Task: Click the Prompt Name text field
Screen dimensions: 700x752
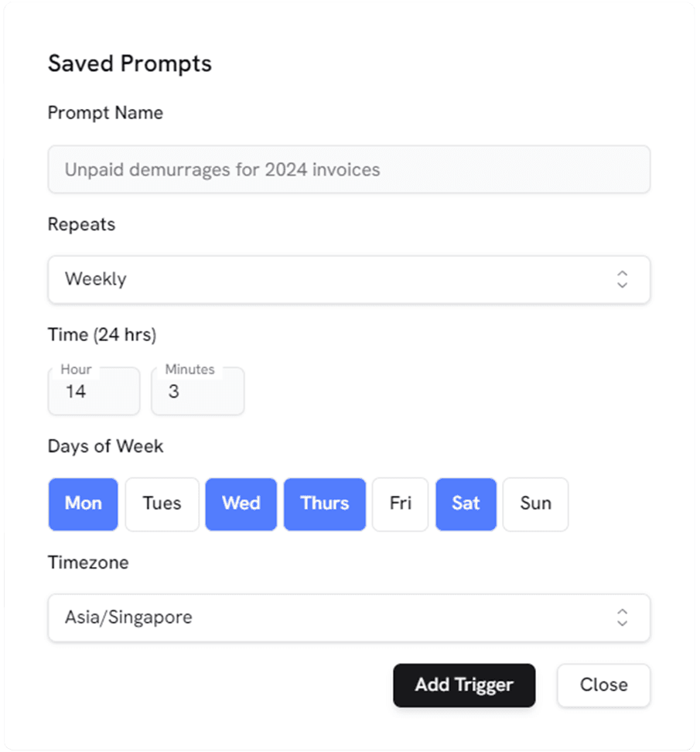Action: tap(348, 169)
